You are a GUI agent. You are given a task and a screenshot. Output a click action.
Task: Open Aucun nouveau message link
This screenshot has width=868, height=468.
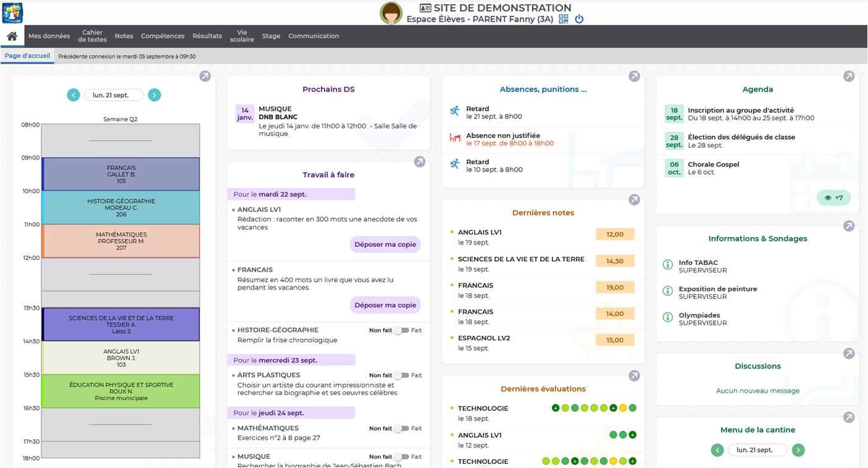click(x=757, y=391)
